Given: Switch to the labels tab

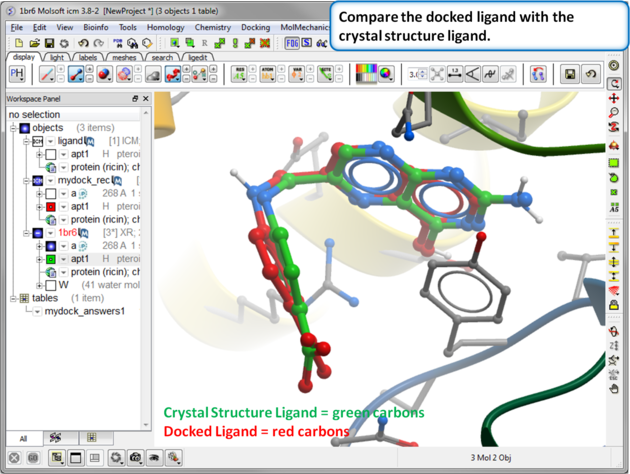Looking at the screenshot, I should tap(88, 58).
